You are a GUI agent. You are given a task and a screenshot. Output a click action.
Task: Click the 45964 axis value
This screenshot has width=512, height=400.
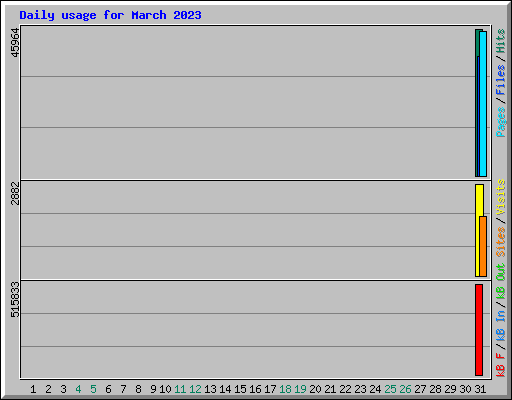click(15, 43)
